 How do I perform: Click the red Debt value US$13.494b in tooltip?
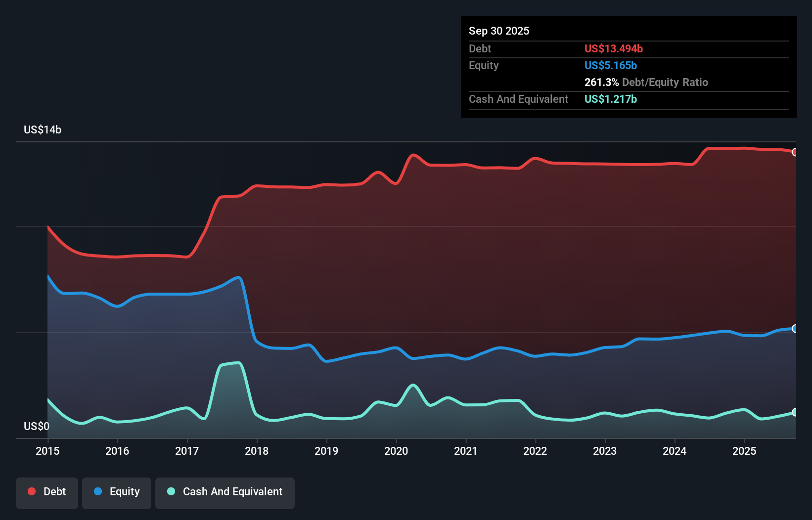(x=613, y=48)
